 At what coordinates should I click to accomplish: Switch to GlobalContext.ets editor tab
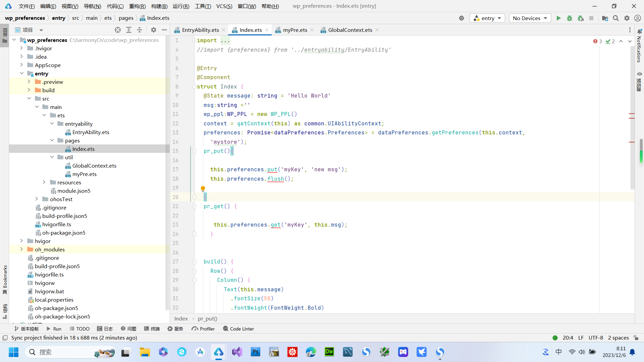350,30
